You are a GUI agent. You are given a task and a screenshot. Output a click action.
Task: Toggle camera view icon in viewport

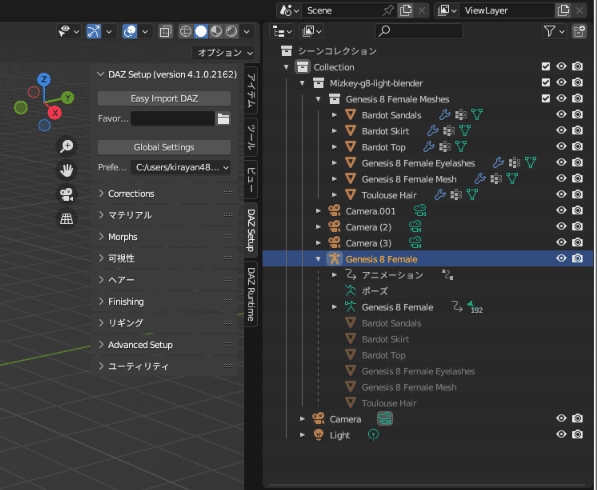(x=67, y=195)
